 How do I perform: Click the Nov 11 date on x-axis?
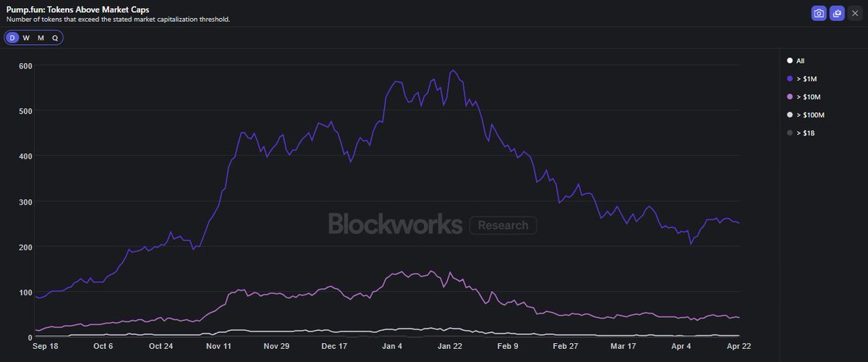[220, 347]
